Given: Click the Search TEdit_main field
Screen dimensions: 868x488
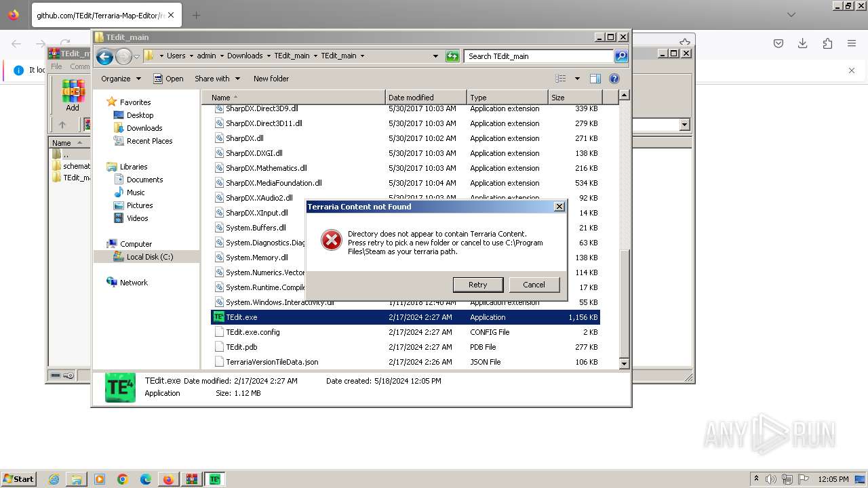Looking at the screenshot, I should [x=539, y=56].
